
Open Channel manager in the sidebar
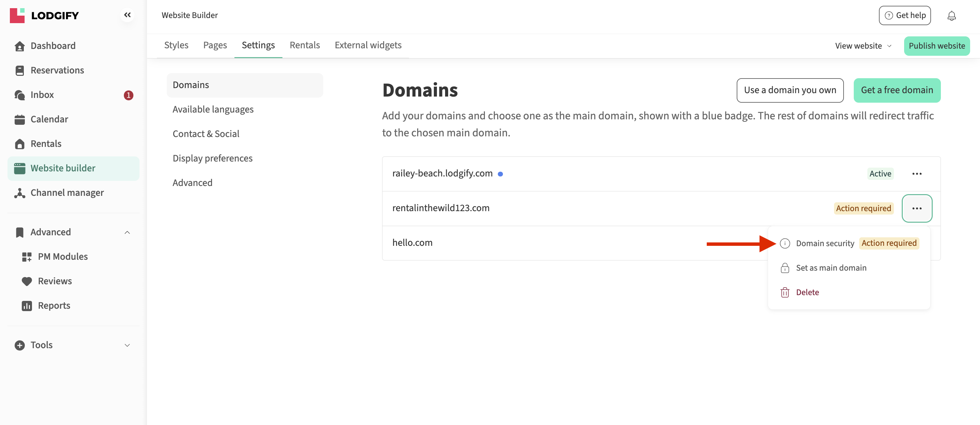67,193
